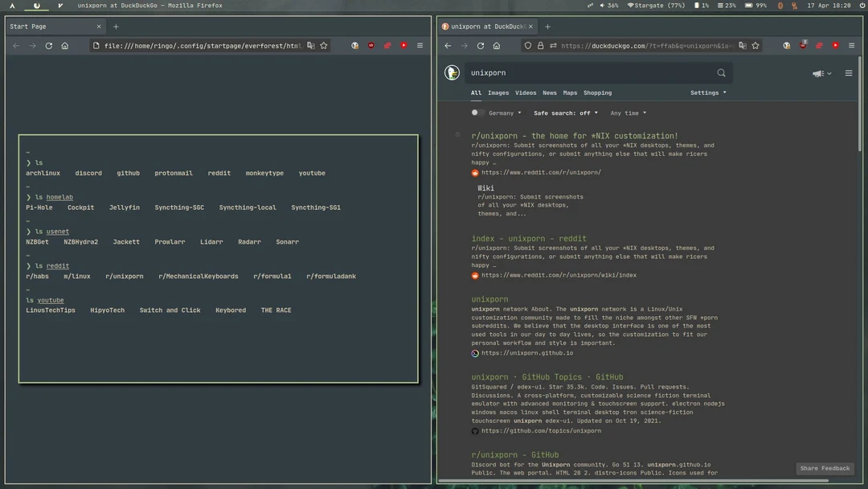Click the DuckDuckGo magnifying glass search icon
This screenshot has width=868, height=489.
coord(721,72)
